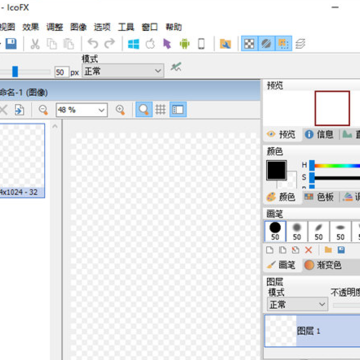This screenshot has height=360, width=360.
Task: Select the flat horizontal ellipse brush preset
Action: (x=340, y=231)
